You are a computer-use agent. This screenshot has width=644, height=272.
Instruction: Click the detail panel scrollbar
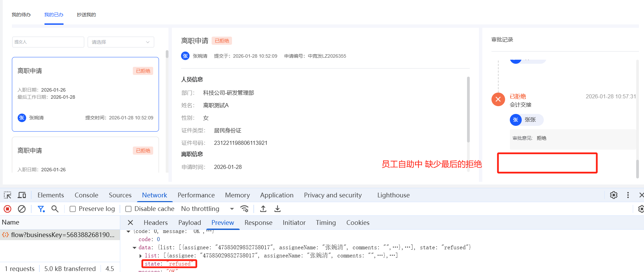pos(468,110)
